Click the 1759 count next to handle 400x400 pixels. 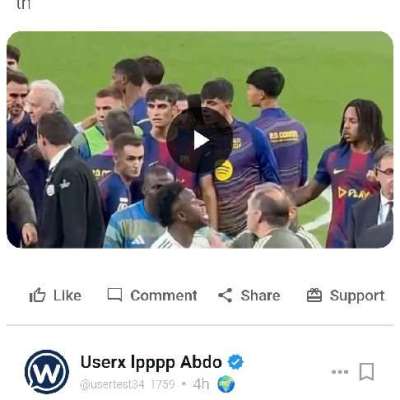163,385
